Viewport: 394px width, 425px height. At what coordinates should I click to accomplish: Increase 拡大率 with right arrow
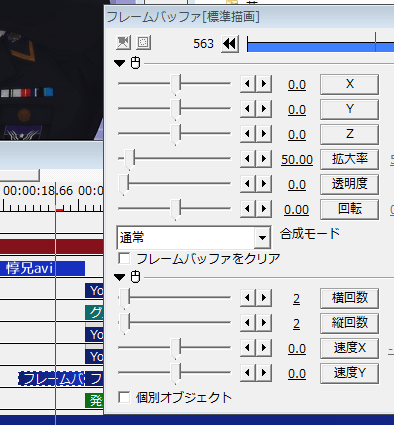point(264,159)
